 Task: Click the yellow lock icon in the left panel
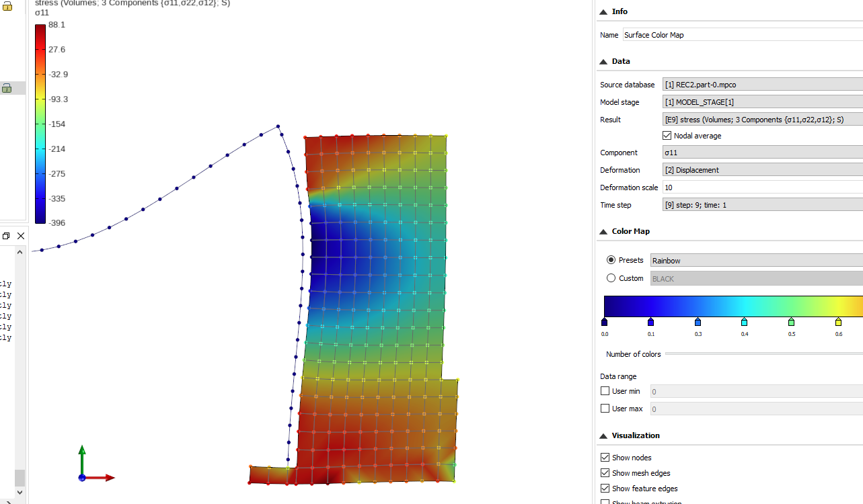[x=7, y=7]
